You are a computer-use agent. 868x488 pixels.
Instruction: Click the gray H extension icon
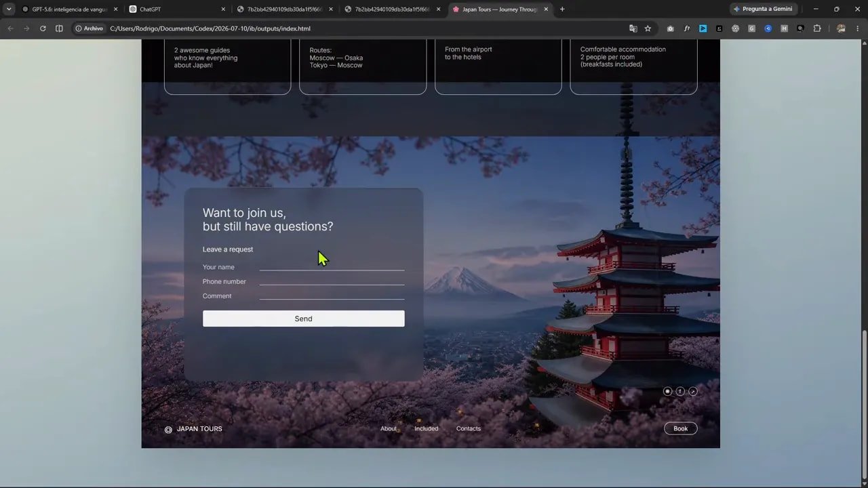[x=785, y=28]
